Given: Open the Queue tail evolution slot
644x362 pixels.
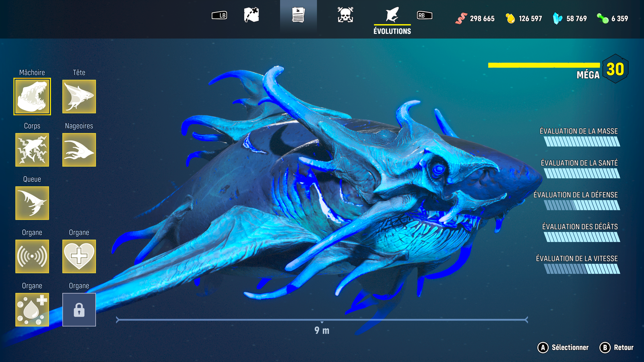Looking at the screenshot, I should tap(32, 203).
